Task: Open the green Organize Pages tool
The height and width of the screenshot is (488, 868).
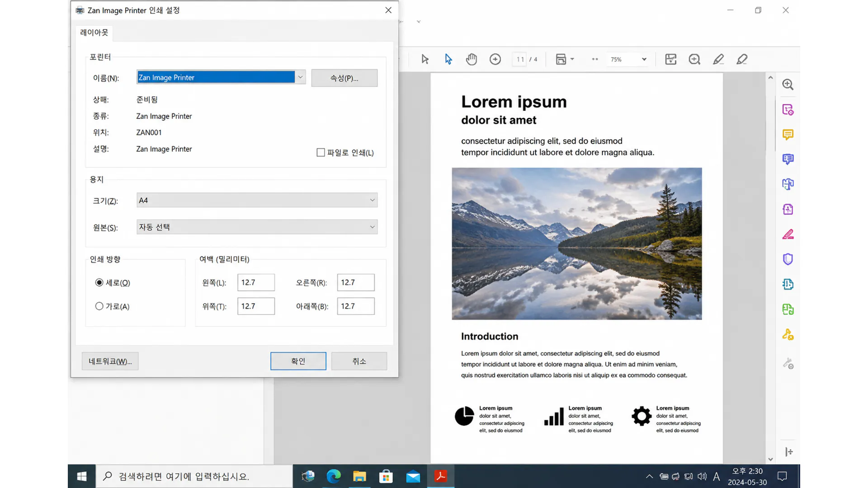Action: pos(788,309)
